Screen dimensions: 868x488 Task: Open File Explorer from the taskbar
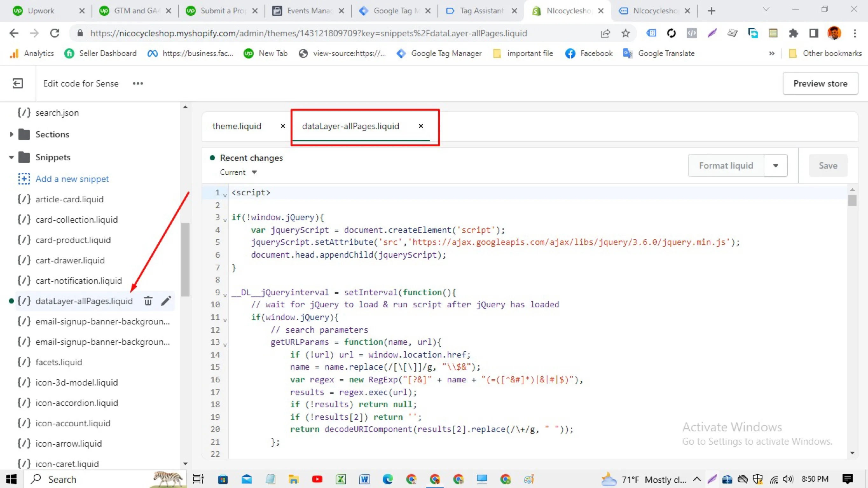tap(293, 479)
